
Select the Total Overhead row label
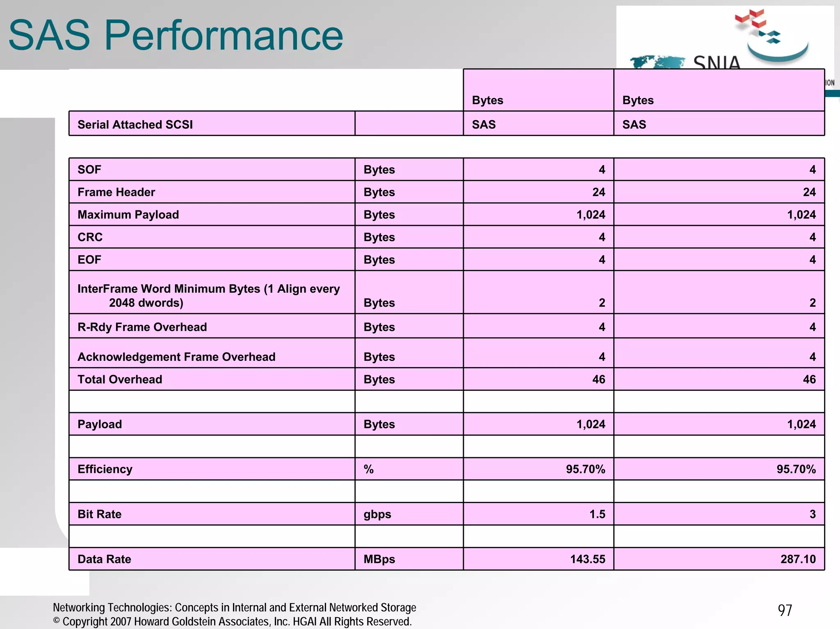pos(120,379)
